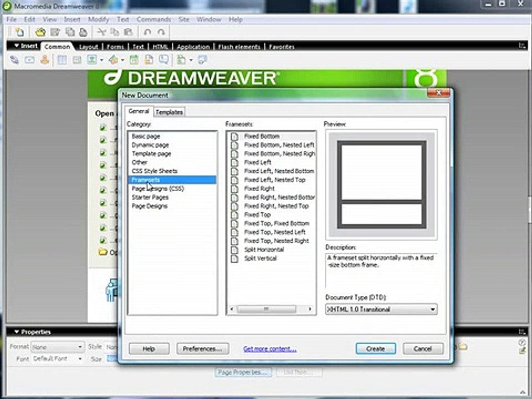Select the Fixed Top frameset

point(258,214)
